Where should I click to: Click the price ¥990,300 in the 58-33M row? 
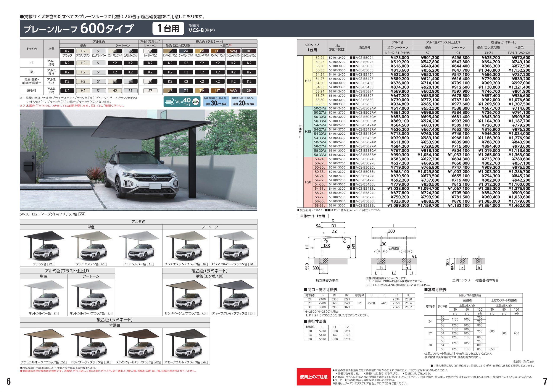[x=399, y=155]
